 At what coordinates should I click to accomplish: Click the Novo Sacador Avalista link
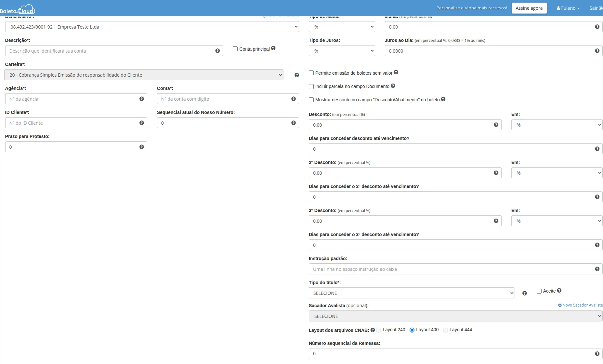click(x=580, y=305)
